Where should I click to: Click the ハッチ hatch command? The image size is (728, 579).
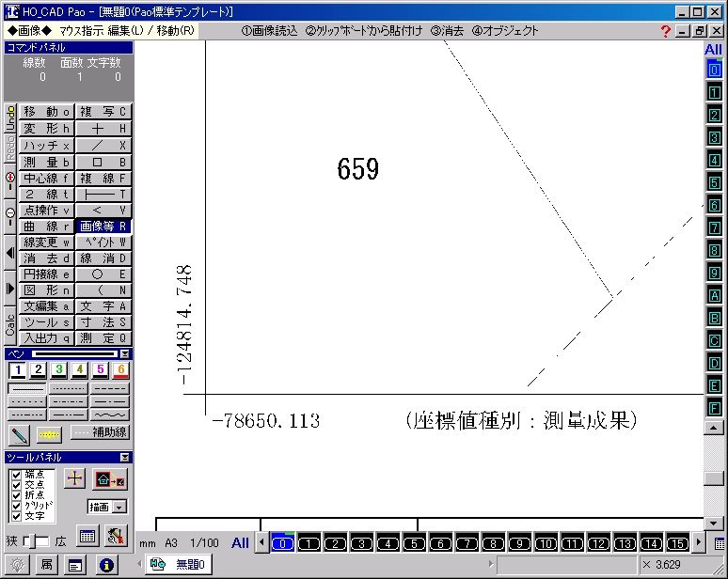point(46,146)
